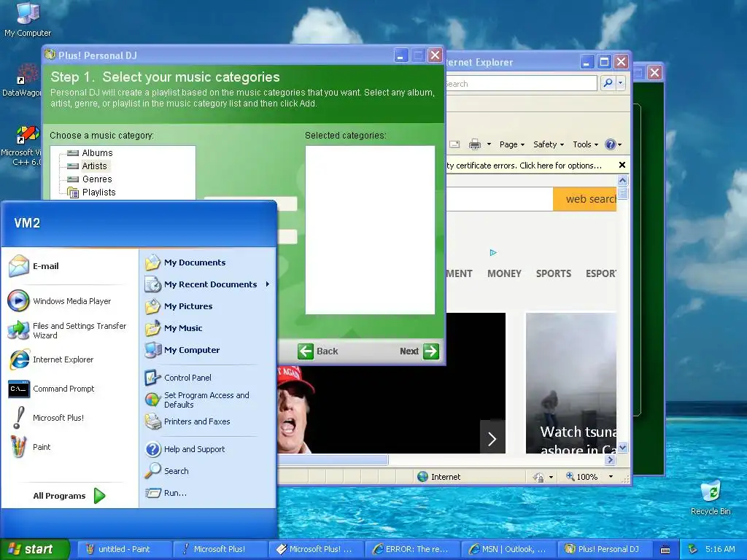This screenshot has height=560, width=747.
Task: Click the page scroll up arrow in Internet Explorer
Action: pyautogui.click(x=622, y=181)
